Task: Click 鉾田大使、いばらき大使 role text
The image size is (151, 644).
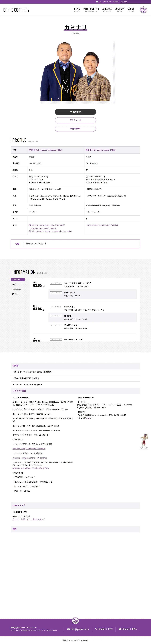Action: 36,244
